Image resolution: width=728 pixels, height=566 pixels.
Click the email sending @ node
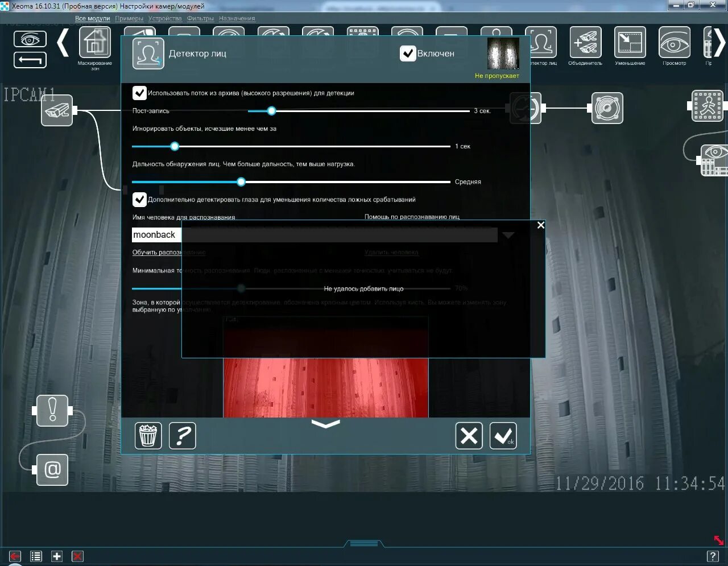point(52,470)
